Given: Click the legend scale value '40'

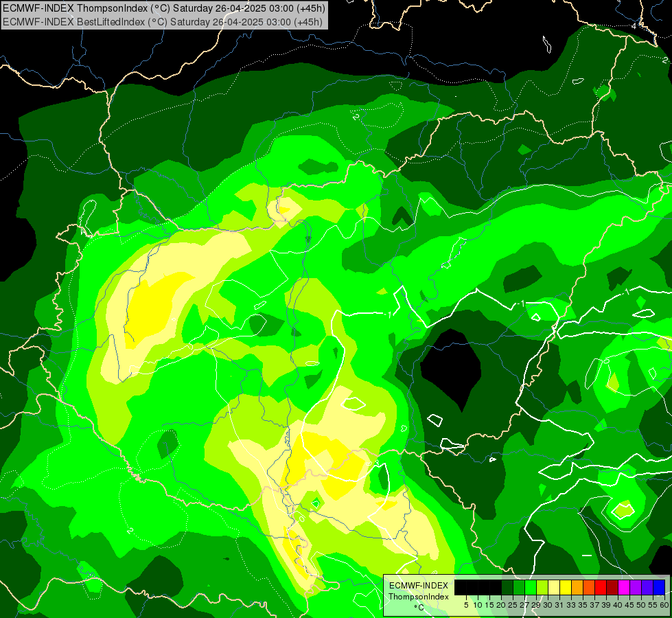Looking at the screenshot, I should point(618,605).
